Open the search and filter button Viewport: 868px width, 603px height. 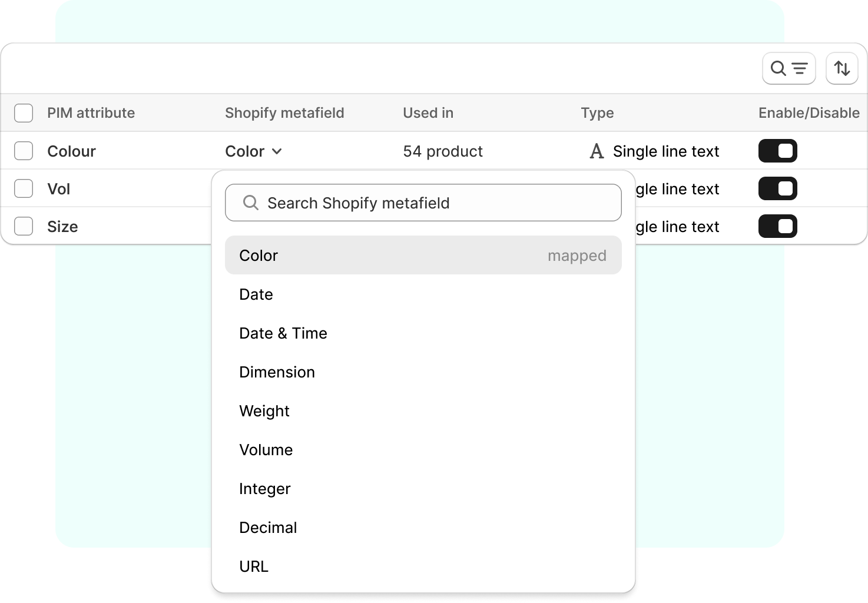[789, 69]
